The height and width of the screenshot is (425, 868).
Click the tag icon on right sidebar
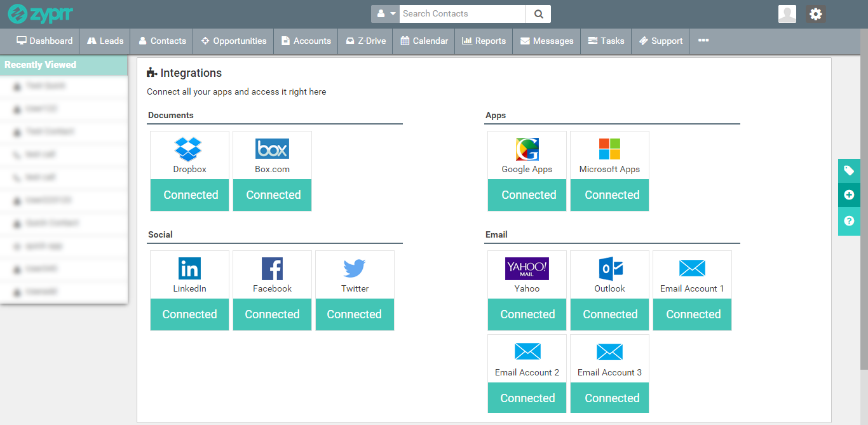click(849, 170)
